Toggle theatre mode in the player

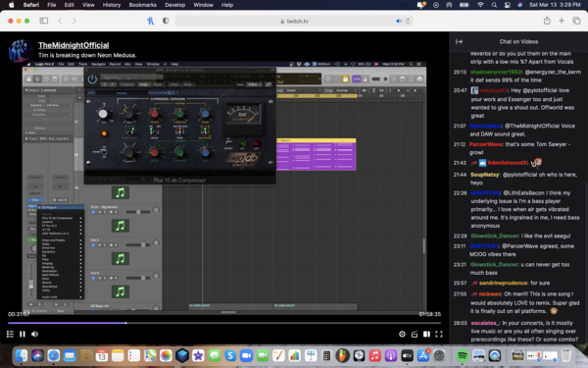point(426,334)
